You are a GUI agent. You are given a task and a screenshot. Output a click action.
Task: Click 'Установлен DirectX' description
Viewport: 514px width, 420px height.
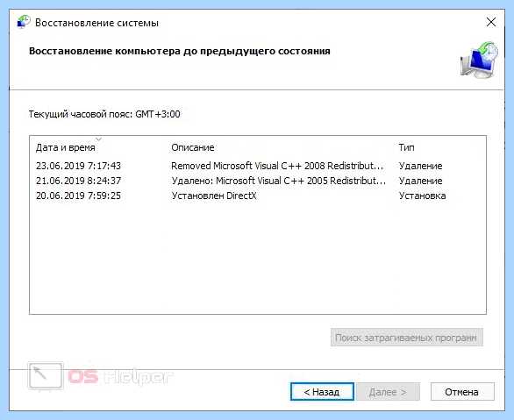[214, 196]
